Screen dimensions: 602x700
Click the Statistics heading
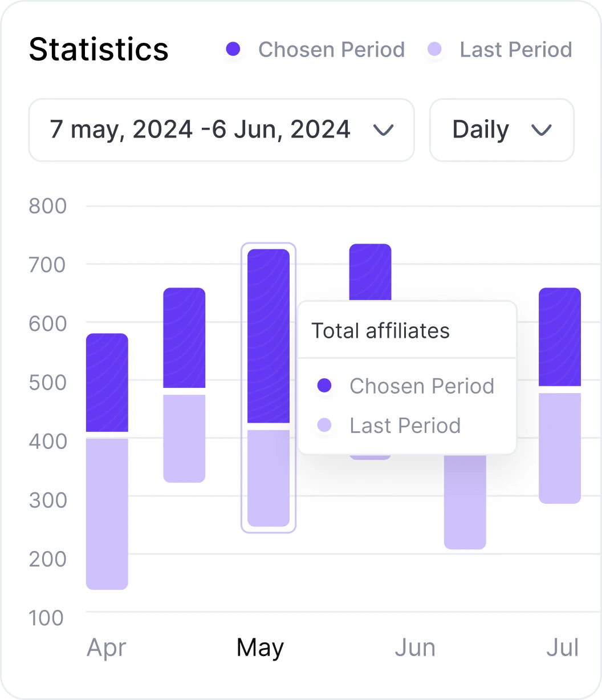[98, 50]
